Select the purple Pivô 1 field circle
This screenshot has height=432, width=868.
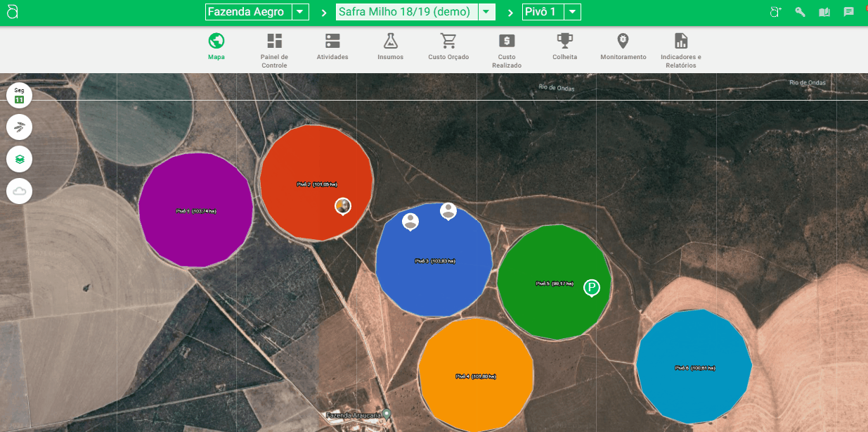coord(195,210)
